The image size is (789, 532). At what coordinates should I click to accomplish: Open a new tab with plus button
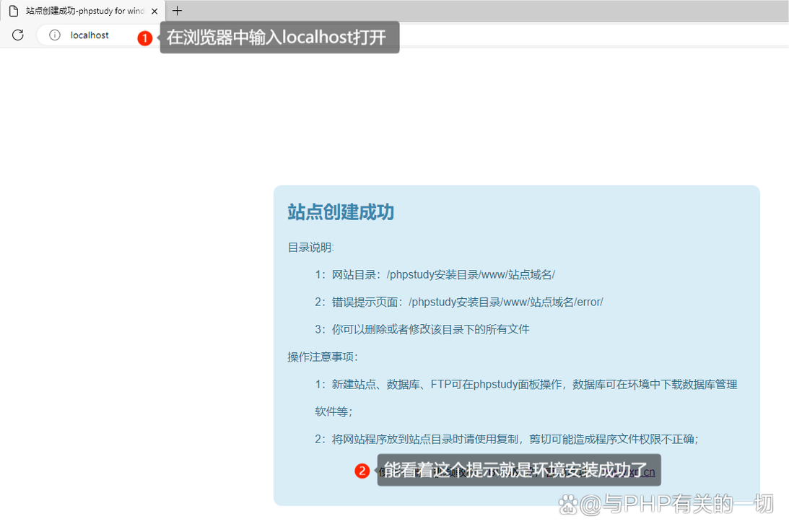tap(177, 11)
